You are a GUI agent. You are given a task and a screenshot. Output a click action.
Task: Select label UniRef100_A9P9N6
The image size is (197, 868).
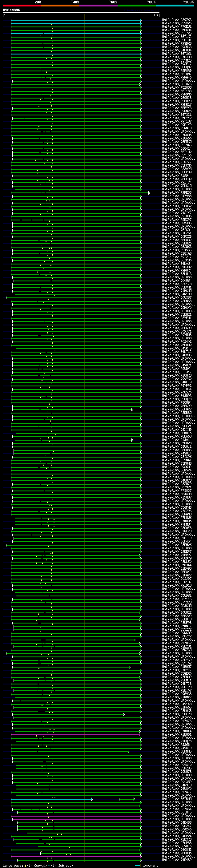(x=177, y=95)
